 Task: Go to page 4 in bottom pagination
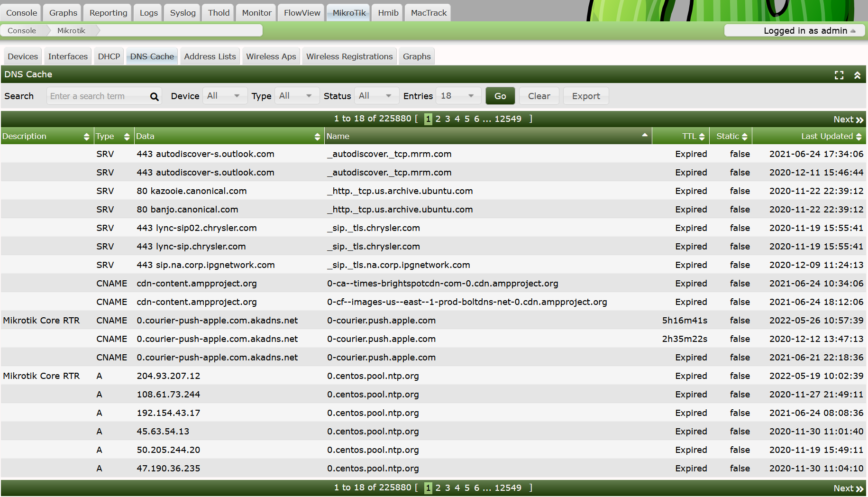[x=457, y=488]
